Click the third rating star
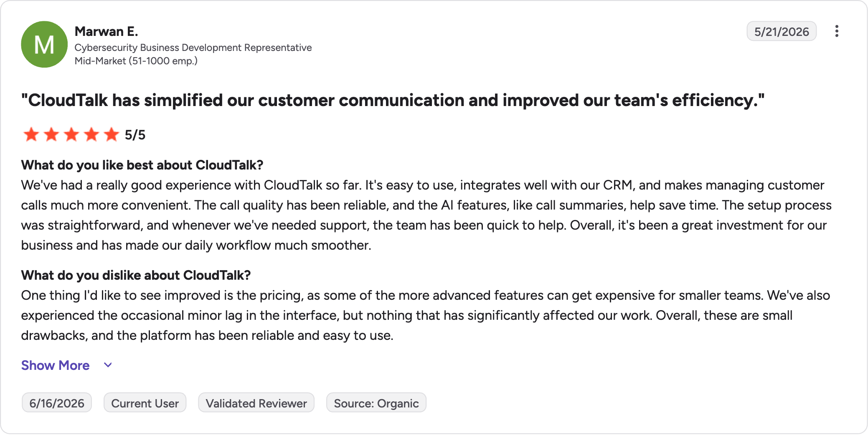The image size is (868, 435). pyautogui.click(x=71, y=135)
